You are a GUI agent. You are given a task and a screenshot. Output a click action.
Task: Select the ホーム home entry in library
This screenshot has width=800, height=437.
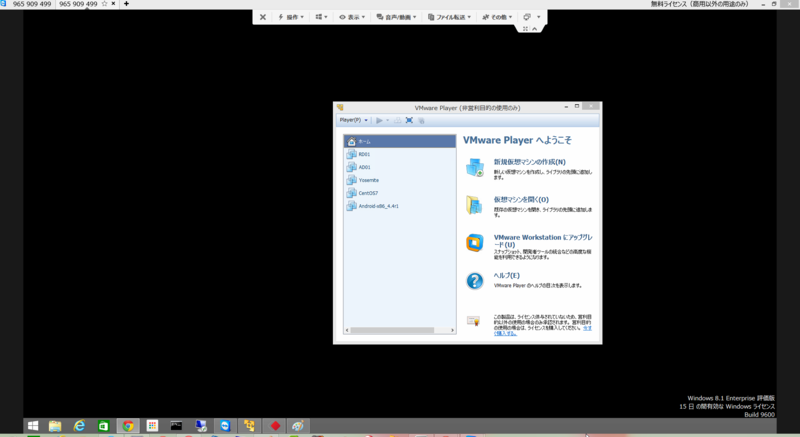click(x=399, y=141)
